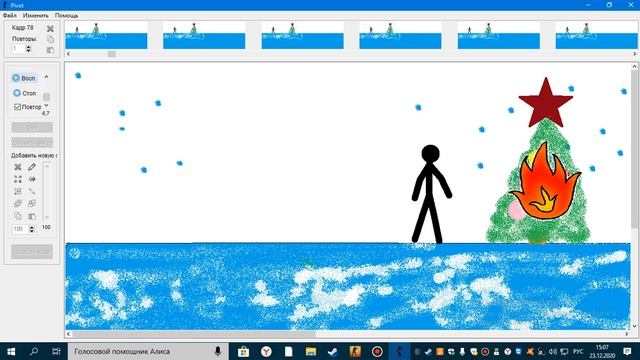Open Steam from the taskbar

point(333,351)
